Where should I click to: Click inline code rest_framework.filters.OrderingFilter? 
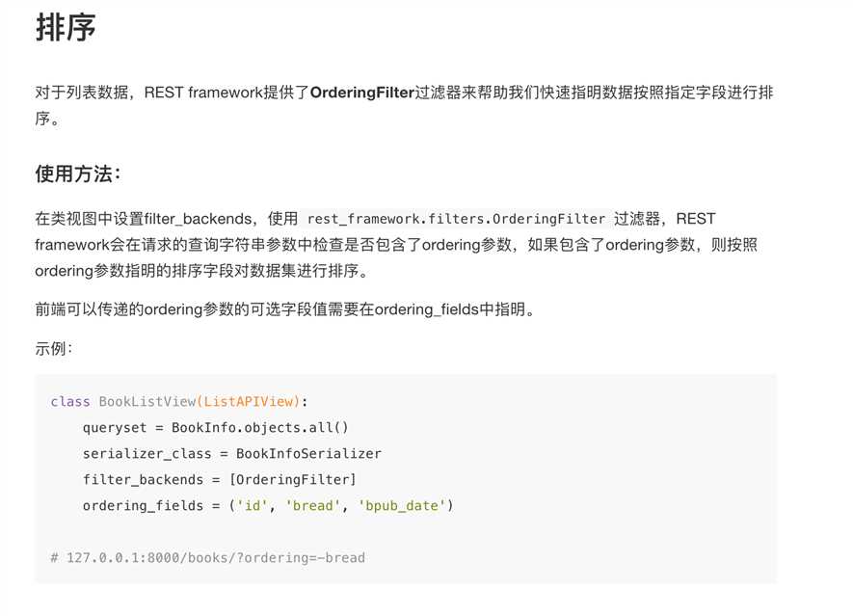click(x=456, y=219)
